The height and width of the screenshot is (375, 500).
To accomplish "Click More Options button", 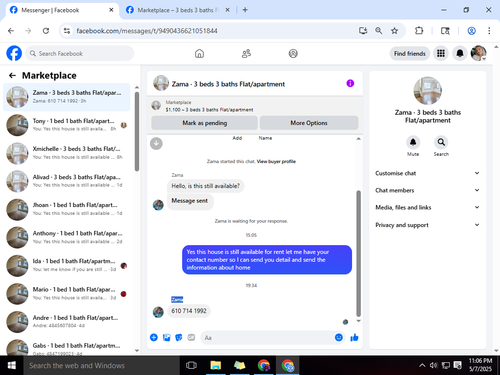I will (x=309, y=123).
